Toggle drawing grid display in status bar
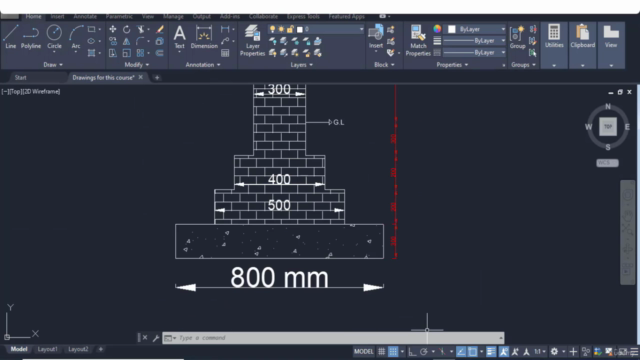Viewport: 640px width, 360px height. coord(381,351)
